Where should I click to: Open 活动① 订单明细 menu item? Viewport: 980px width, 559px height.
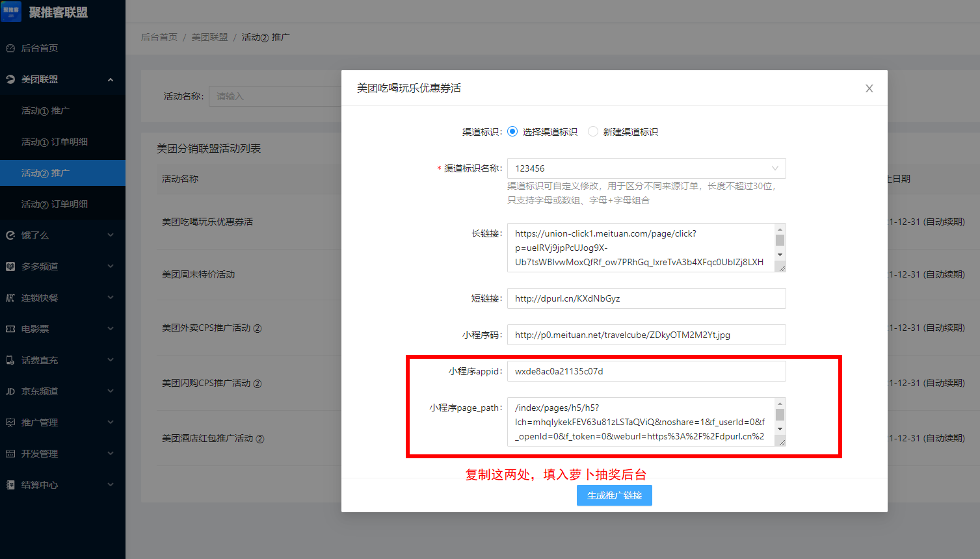coord(62,142)
